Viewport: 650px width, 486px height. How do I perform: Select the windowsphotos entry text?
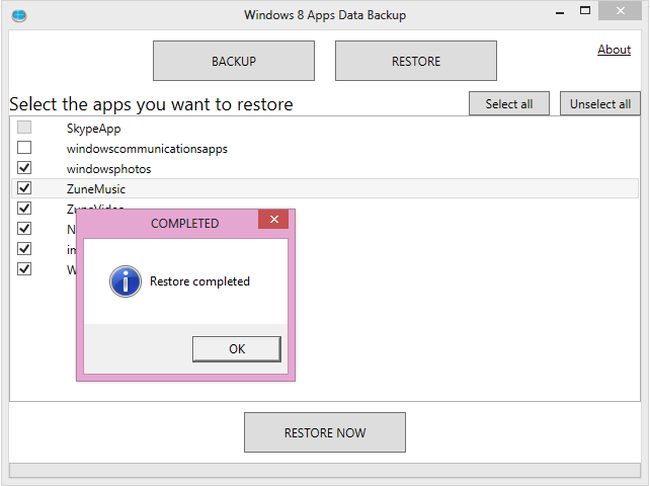[109, 169]
